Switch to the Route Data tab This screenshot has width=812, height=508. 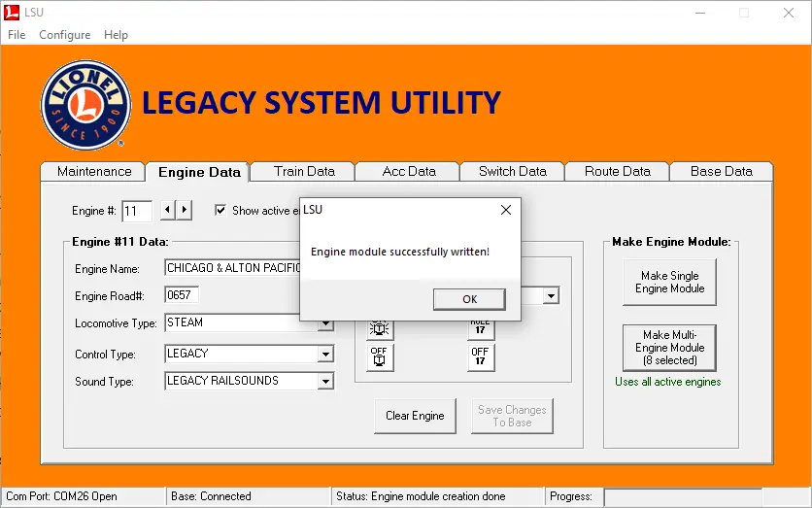coord(618,171)
